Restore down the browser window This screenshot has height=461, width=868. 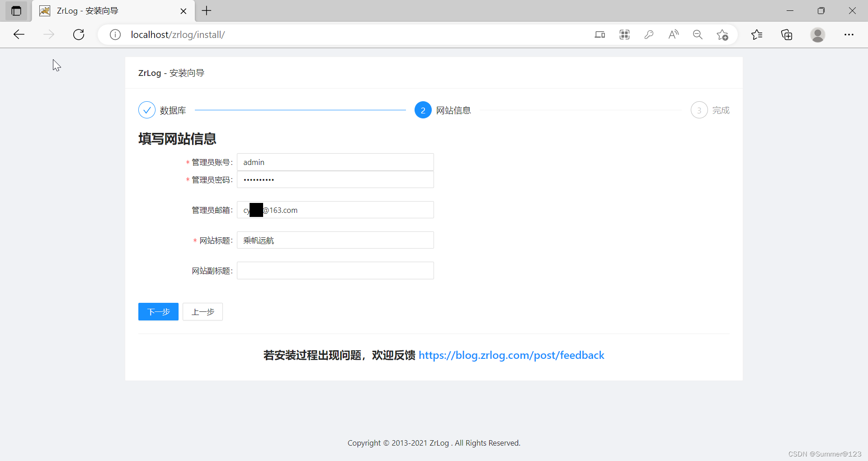pyautogui.click(x=821, y=11)
